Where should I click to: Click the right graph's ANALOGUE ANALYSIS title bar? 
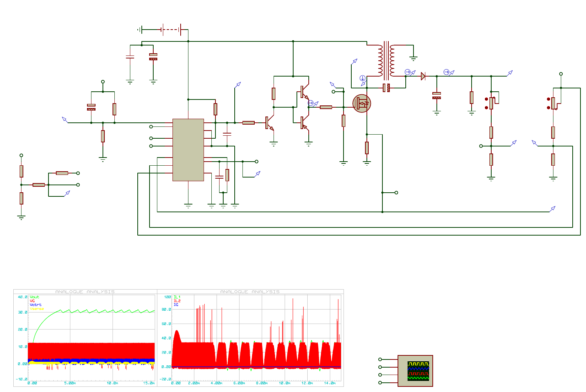tap(250, 292)
